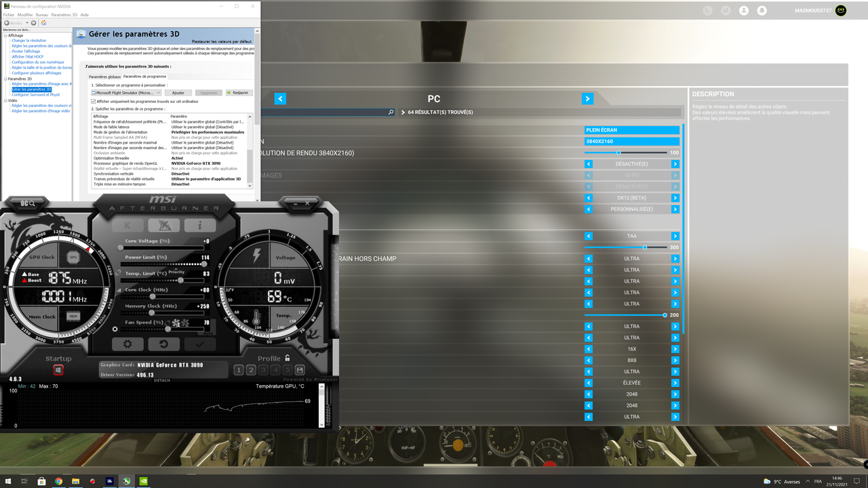Screen dimensions: 868x488
Task: Toggle link between power and temp limits
Action: [x=118, y=272]
